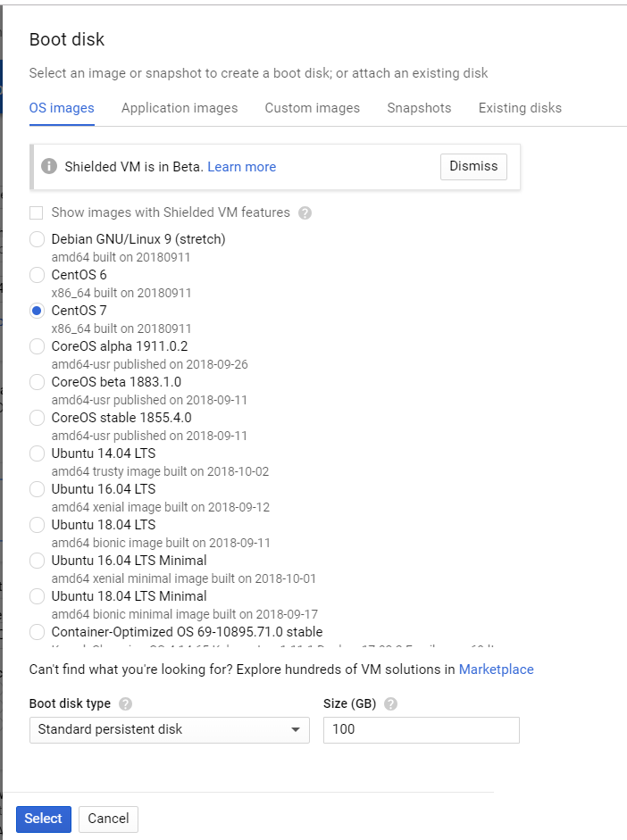
Task: Click help icon beside Boot disk type
Action: 126,704
